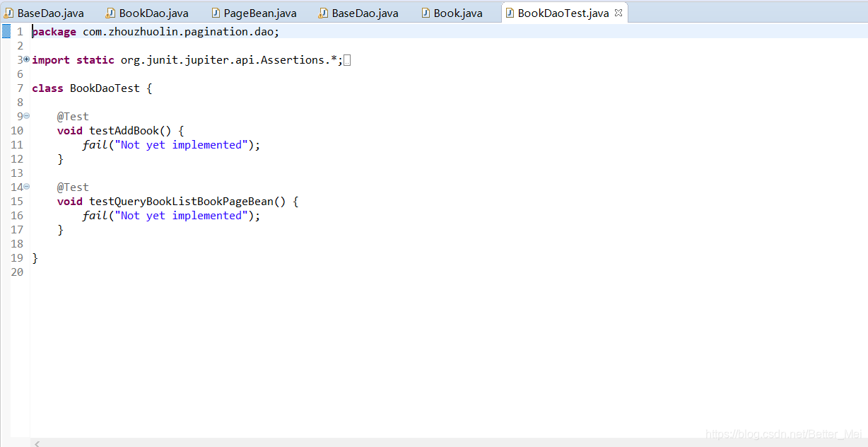868x447 pixels.
Task: Click the second @Test annotation on line 14
Action: point(73,187)
